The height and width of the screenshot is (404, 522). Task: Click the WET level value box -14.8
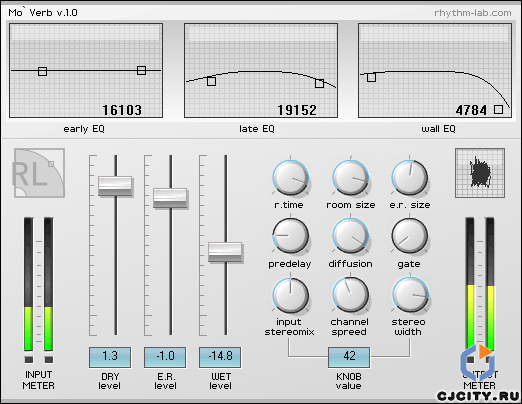220,357
